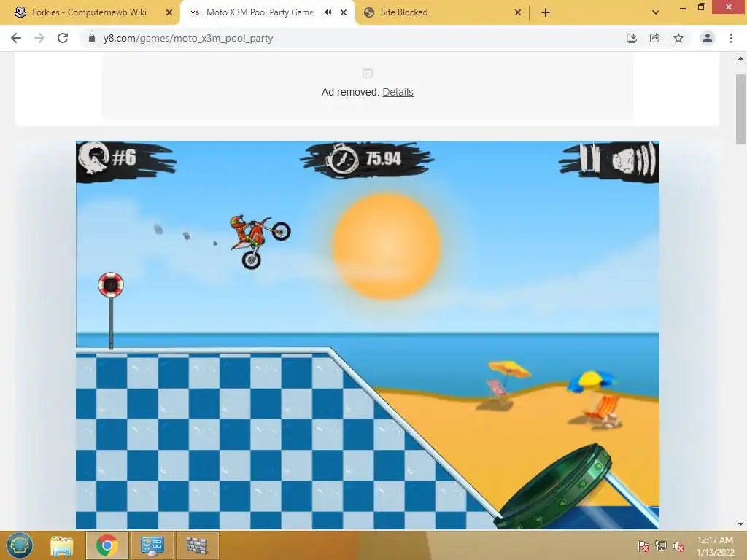Image resolution: width=747 pixels, height=560 pixels.
Task: View site information lock icon
Action: (x=92, y=38)
